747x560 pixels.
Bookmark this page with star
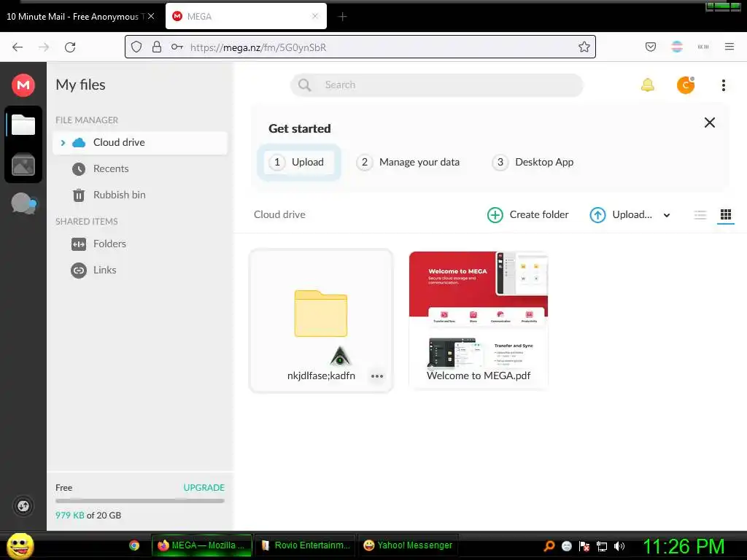pyautogui.click(x=584, y=47)
